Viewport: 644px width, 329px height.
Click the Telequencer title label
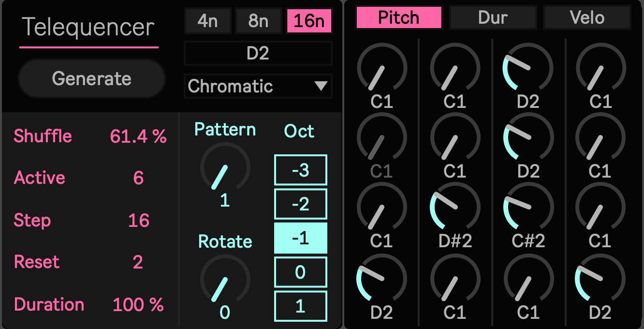[x=88, y=27]
